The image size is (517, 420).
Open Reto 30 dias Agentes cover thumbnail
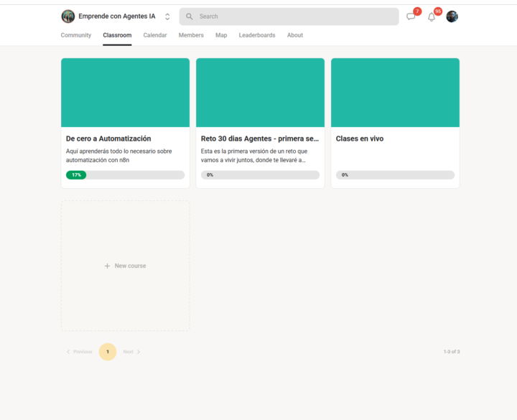point(260,93)
